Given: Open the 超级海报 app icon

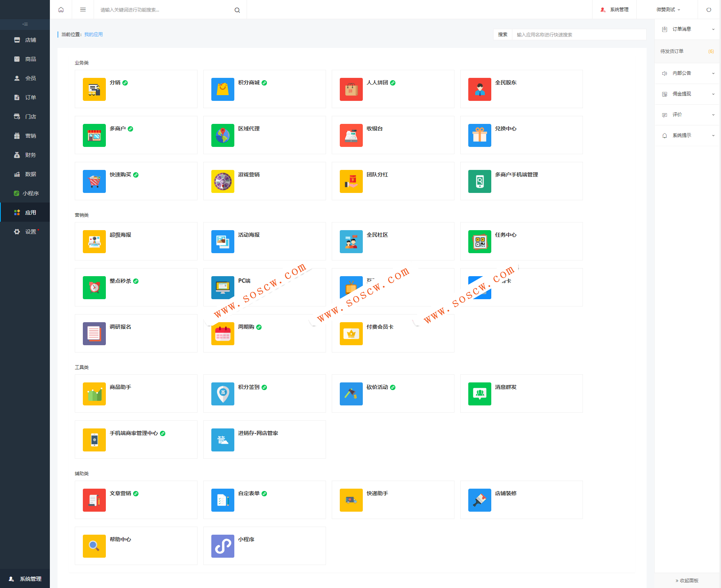Looking at the screenshot, I should click(x=94, y=242).
